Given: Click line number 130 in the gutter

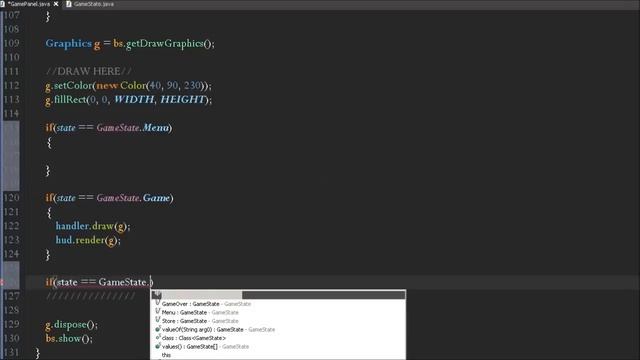Looking at the screenshot, I should pyautogui.click(x=11, y=338).
